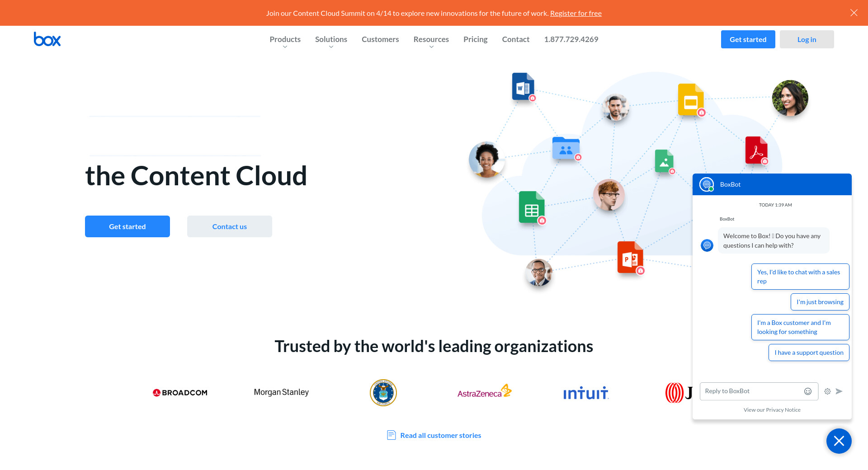This screenshot has width=868, height=470.
Task: Open the View our Privacy Notice link
Action: 772,410
